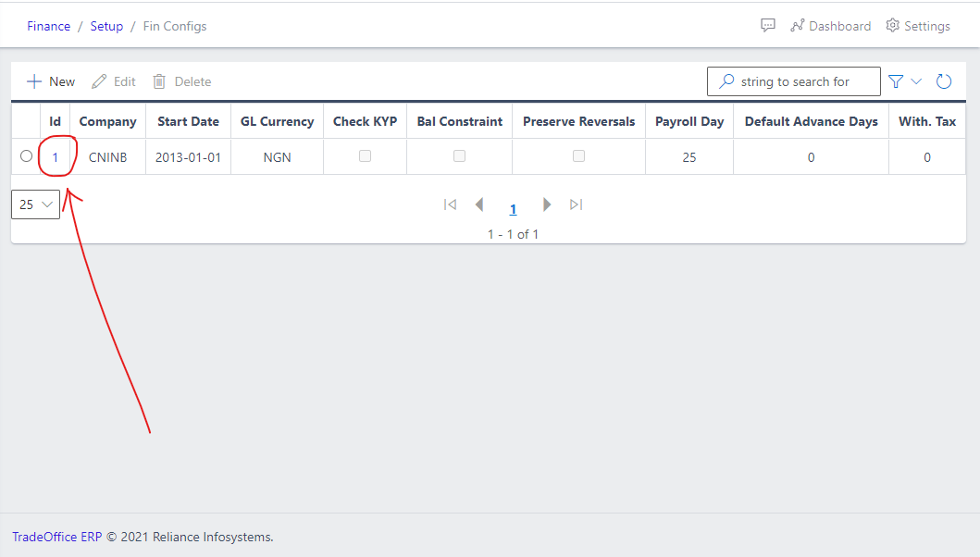Refresh the Fin Configs list
This screenshot has height=557, width=980.
coord(944,80)
